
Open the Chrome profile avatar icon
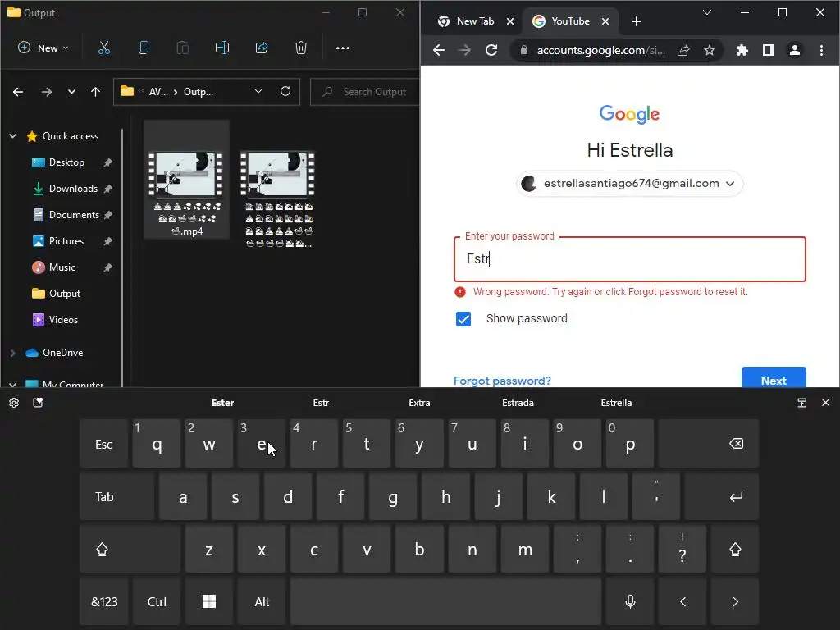pos(794,50)
